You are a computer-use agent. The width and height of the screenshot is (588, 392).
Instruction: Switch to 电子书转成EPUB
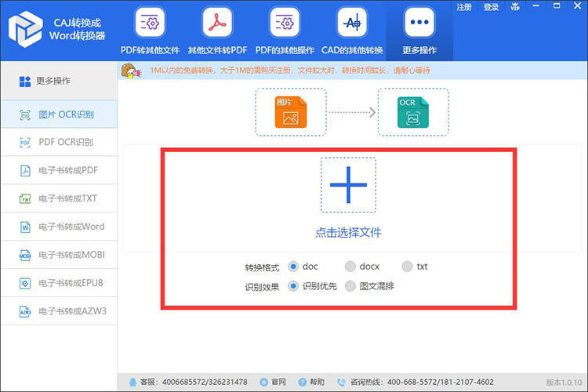click(x=60, y=283)
